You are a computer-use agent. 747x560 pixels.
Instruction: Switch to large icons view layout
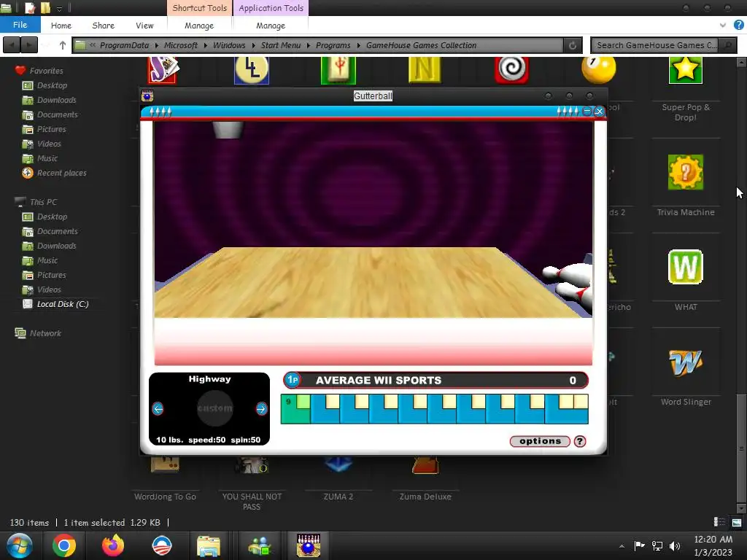737,522
